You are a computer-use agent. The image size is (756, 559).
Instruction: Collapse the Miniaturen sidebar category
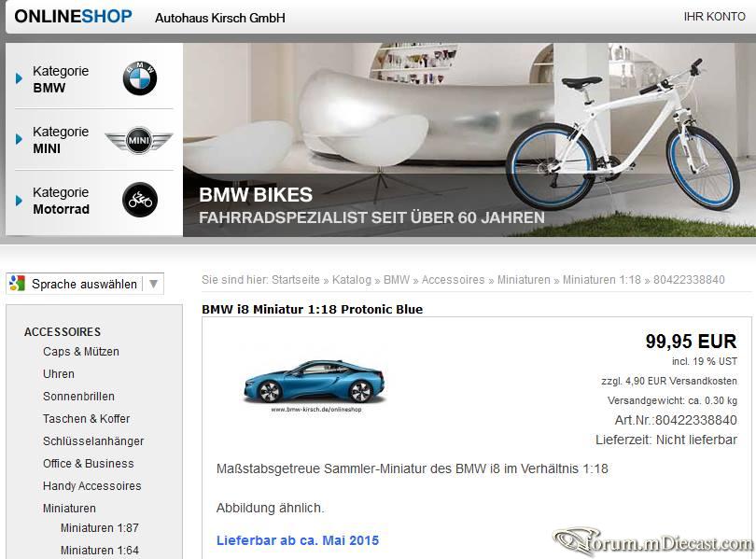(69, 509)
